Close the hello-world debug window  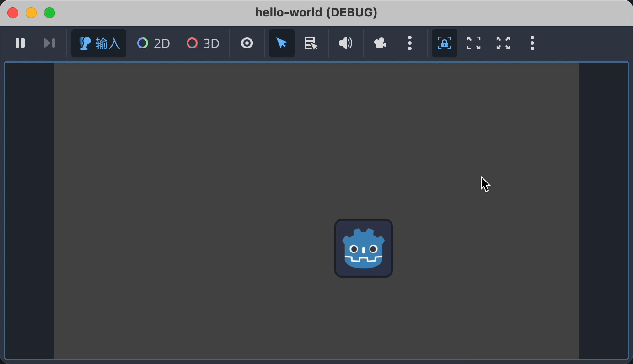(13, 13)
